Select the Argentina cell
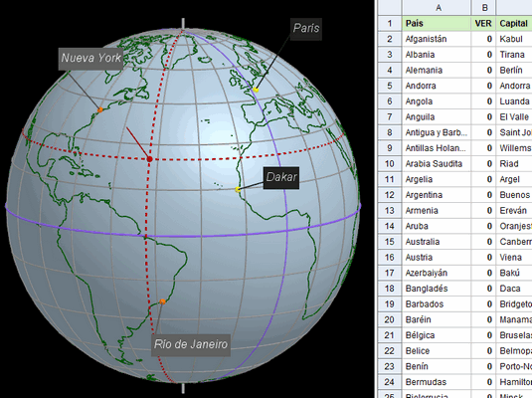Image resolution: width=532 pixels, height=398 pixels. tap(437, 195)
